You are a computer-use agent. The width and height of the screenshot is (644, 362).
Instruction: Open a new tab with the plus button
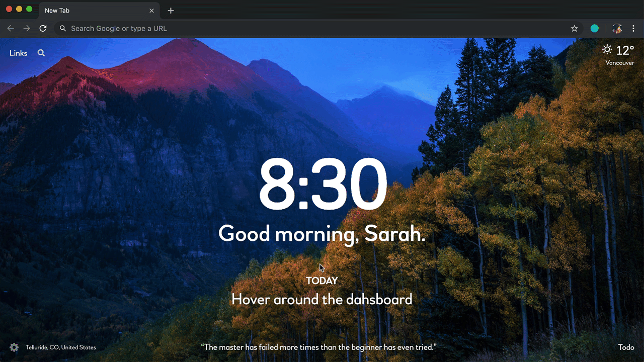point(171,11)
